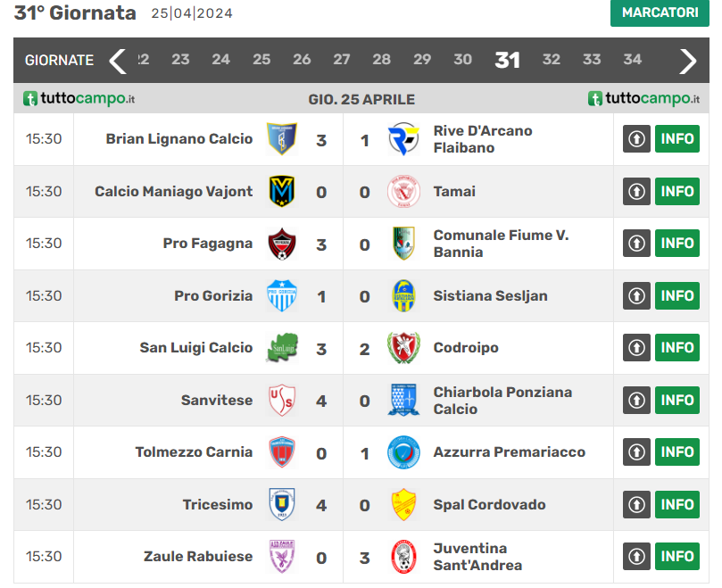Open the Juventina Sant'Andrea team link
Viewport: 722px width, 588px height.
(477, 557)
